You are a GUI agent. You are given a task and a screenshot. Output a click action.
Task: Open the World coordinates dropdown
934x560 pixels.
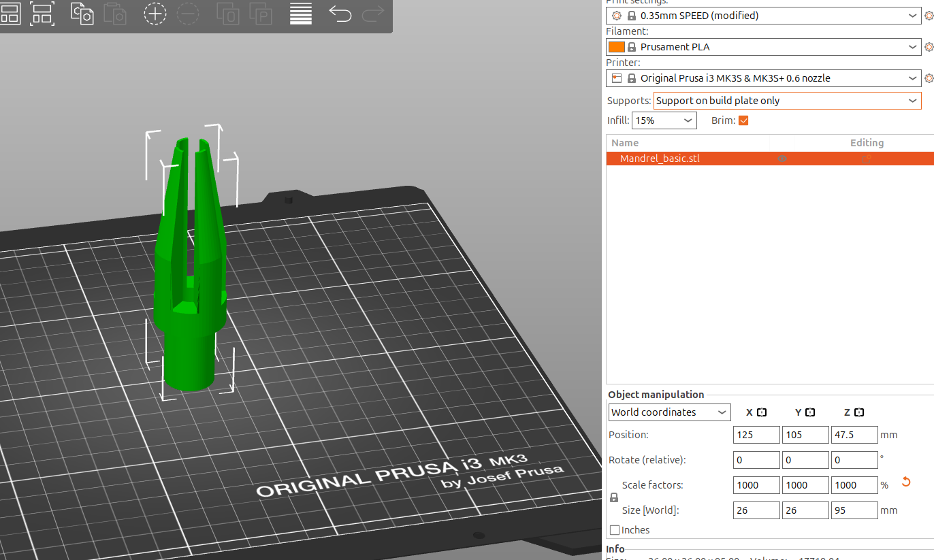(x=669, y=412)
